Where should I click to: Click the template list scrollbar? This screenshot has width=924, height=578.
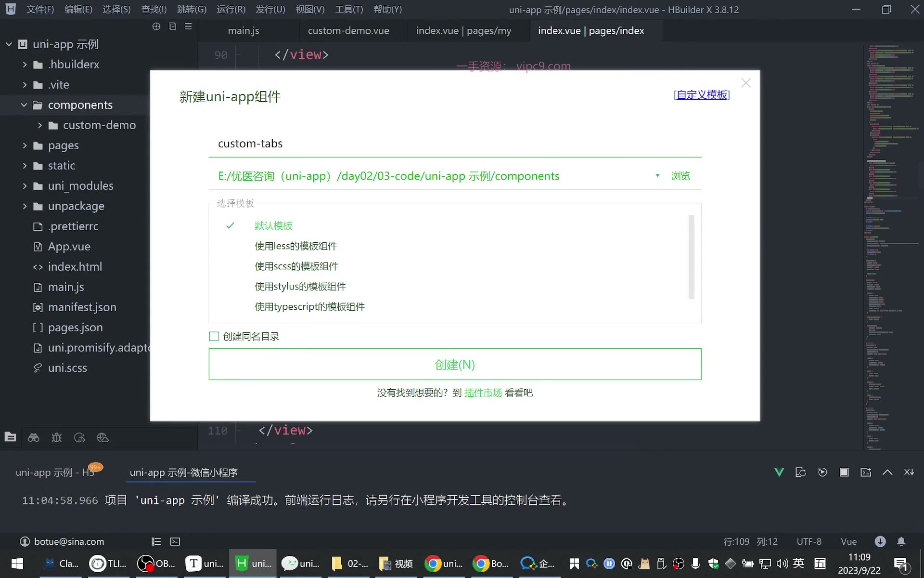pyautogui.click(x=692, y=257)
